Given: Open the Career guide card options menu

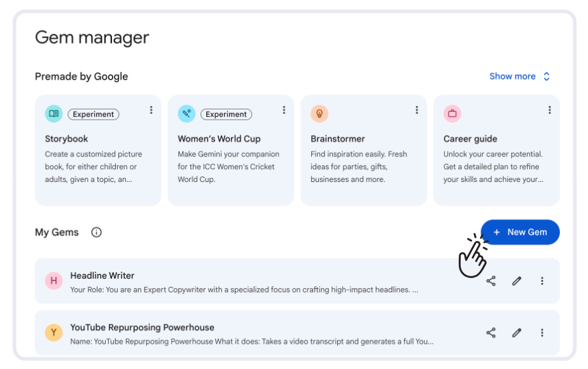Looking at the screenshot, I should coord(549,109).
